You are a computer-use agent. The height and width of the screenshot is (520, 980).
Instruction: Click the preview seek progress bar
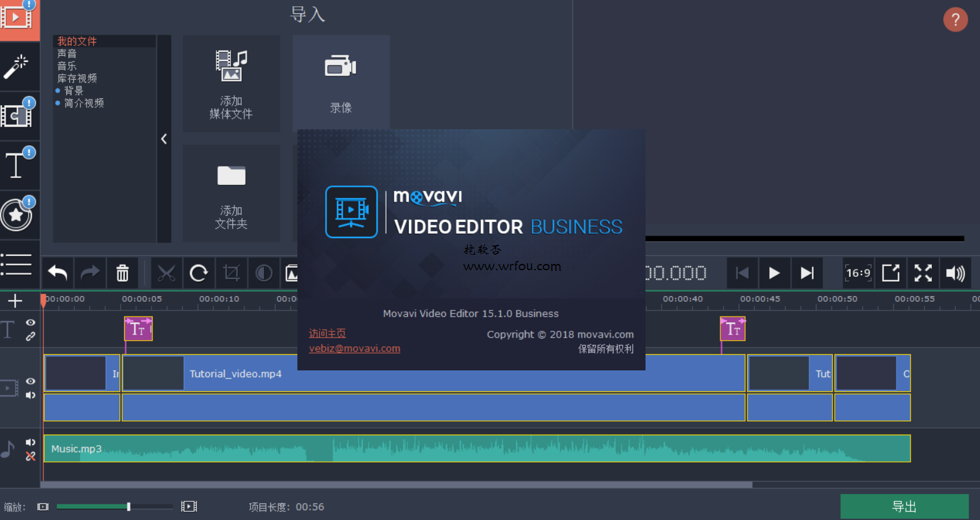click(x=804, y=238)
